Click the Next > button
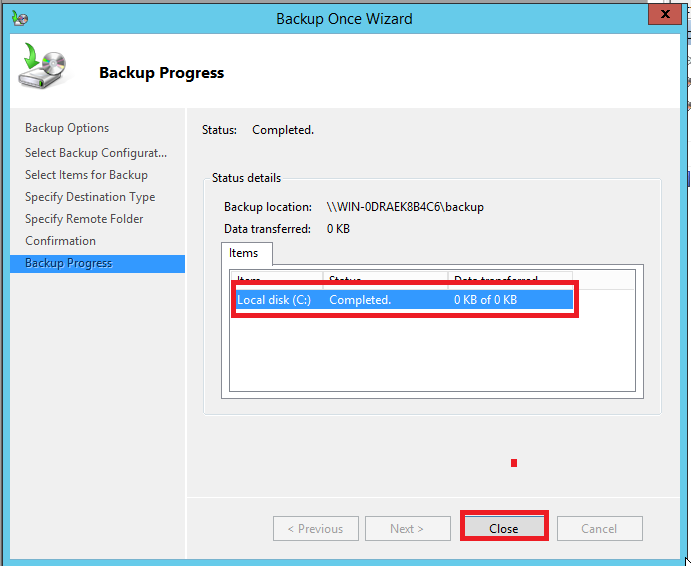Image resolution: width=691 pixels, height=566 pixels. (x=407, y=528)
